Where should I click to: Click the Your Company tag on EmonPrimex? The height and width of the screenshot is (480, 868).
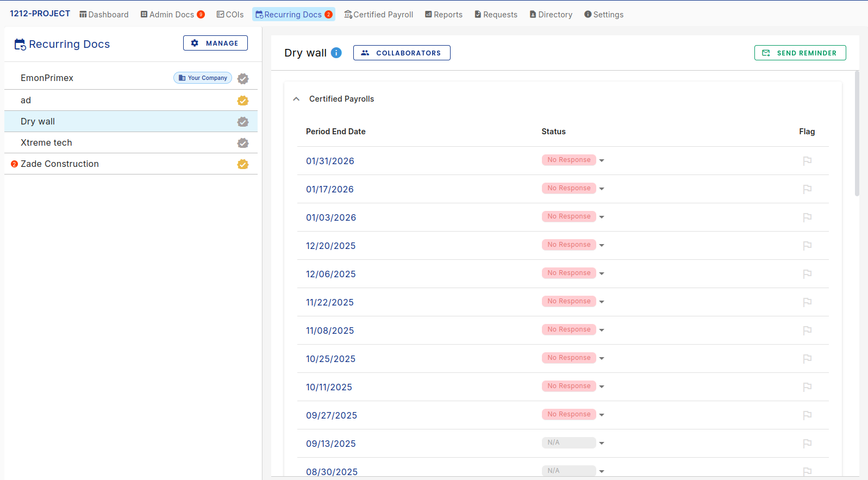203,78
